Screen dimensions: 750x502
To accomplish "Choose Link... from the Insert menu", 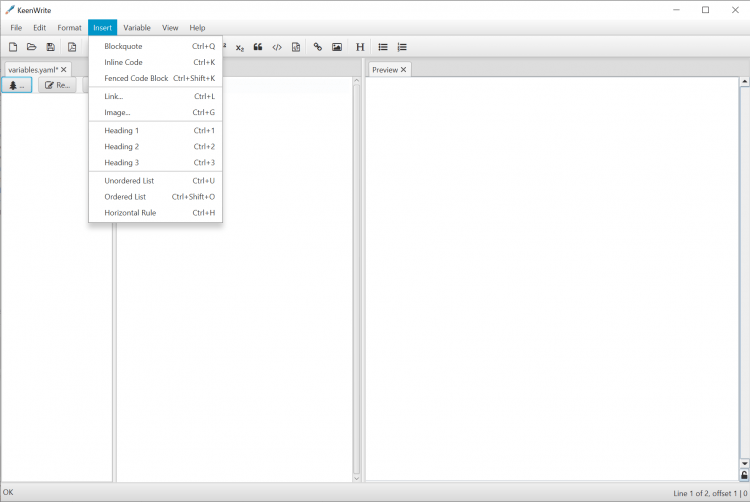I will tap(155, 97).
